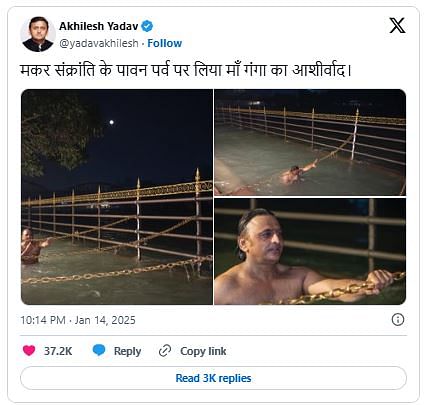Open the Read 3K replies button

(213, 378)
